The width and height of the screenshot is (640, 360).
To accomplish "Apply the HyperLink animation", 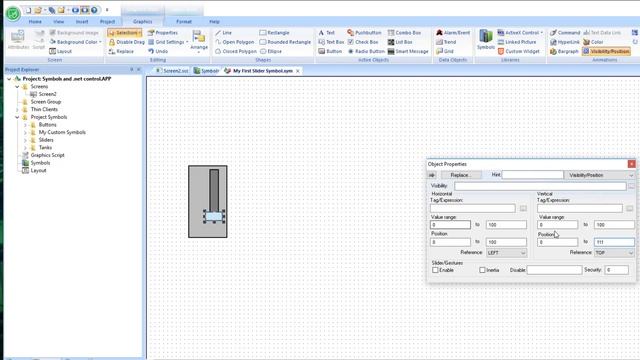I will [x=564, y=42].
